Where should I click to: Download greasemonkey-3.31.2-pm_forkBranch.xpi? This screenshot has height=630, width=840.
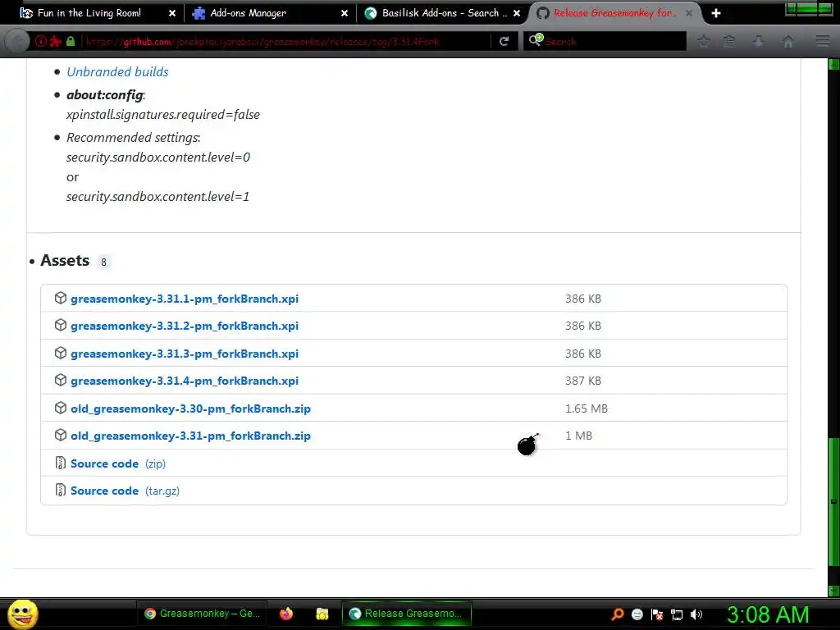coord(185,326)
